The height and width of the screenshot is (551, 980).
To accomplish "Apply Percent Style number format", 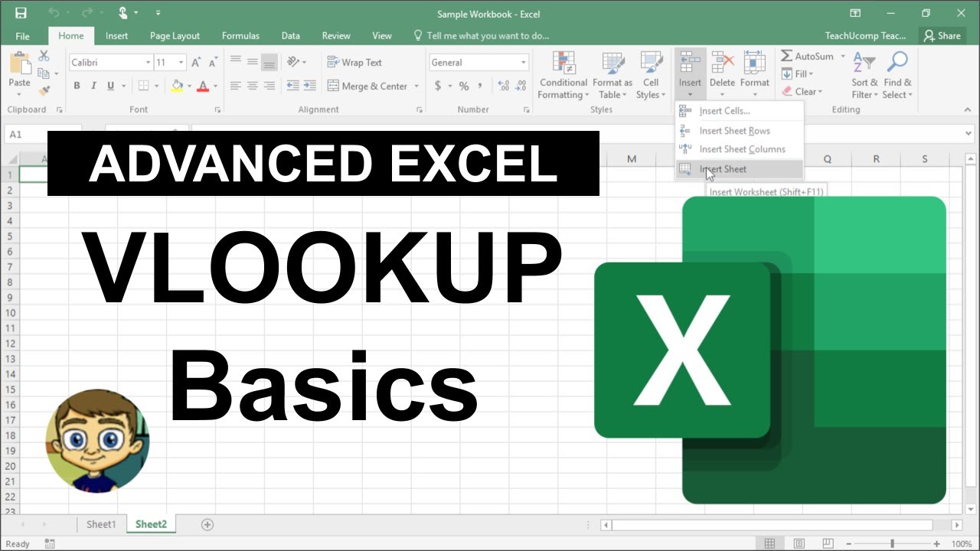I will 464,86.
